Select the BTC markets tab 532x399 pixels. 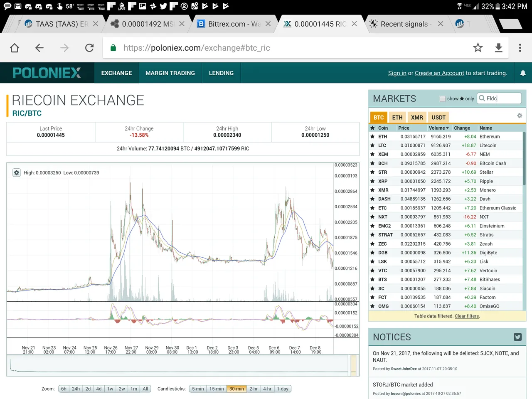coord(379,118)
